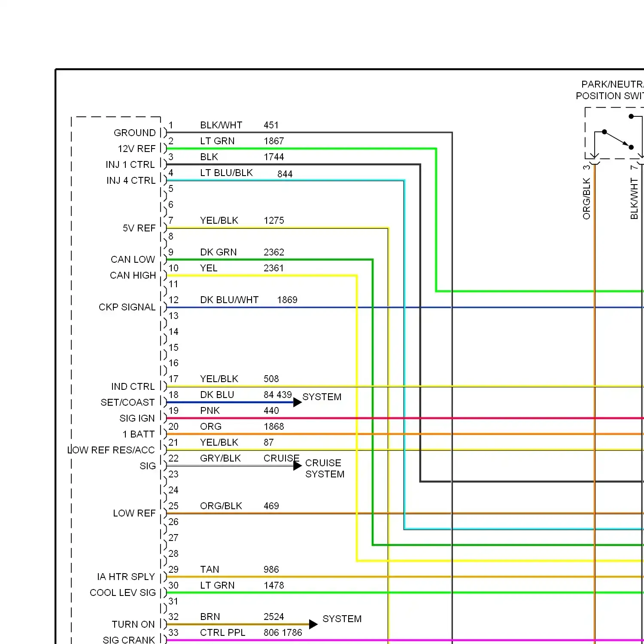
Task: Click the SIG CRANK label
Action: (x=128, y=640)
